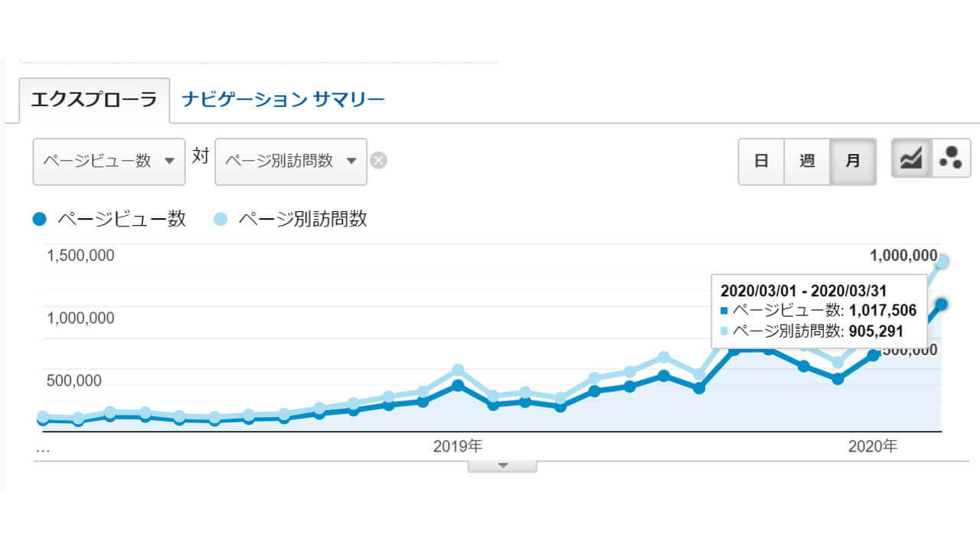Click the ページ別訪問数 legend label
The height and width of the screenshot is (551, 980).
[303, 220]
